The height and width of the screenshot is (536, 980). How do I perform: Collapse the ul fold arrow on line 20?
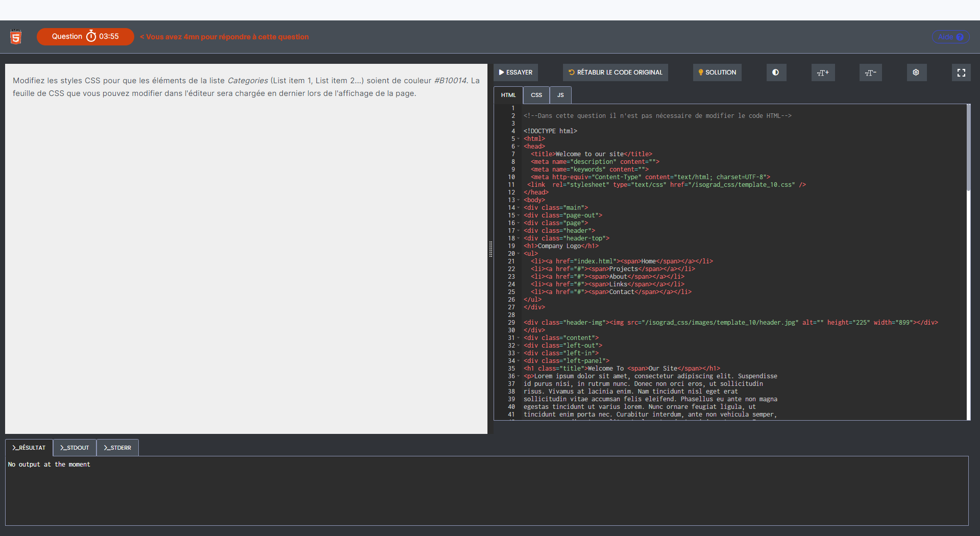[519, 254]
